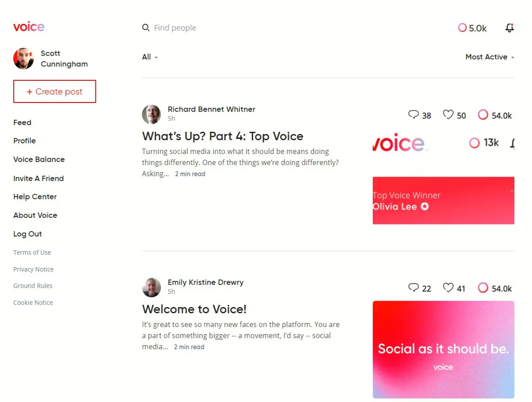
Task: Open the Welcome to Voice! post title
Action: pyautogui.click(x=194, y=309)
